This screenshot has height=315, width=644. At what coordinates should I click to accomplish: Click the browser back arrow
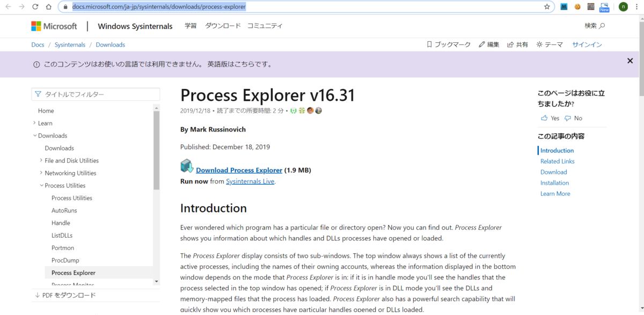pos(8,7)
